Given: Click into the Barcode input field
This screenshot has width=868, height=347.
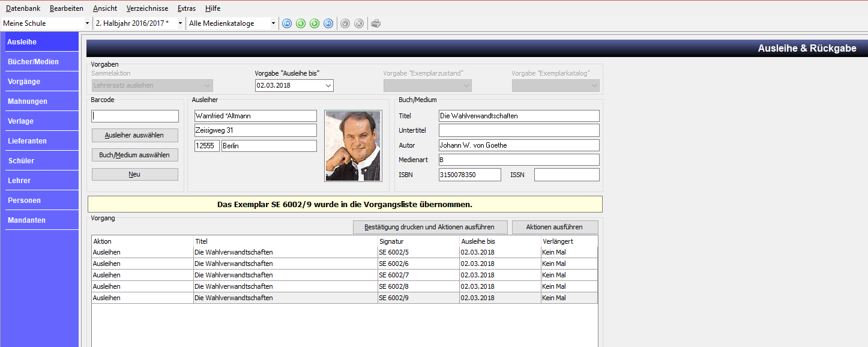Looking at the screenshot, I should tap(135, 116).
